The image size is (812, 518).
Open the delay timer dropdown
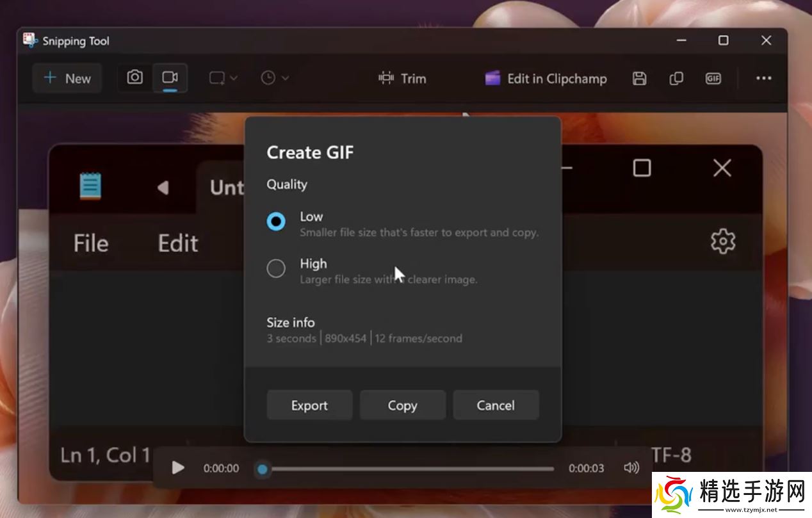click(275, 78)
